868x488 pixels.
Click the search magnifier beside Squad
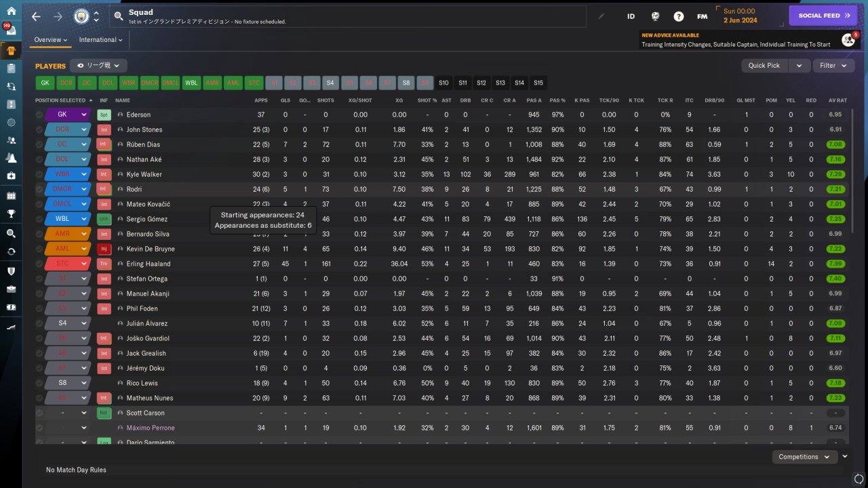(119, 16)
